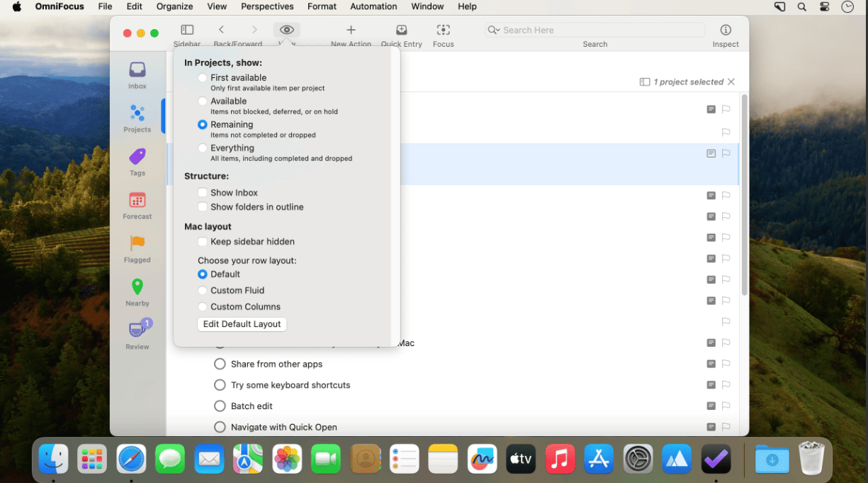Viewport: 868px width, 483px height.
Task: Open Spotlight search in menu bar
Action: pyautogui.click(x=802, y=6)
